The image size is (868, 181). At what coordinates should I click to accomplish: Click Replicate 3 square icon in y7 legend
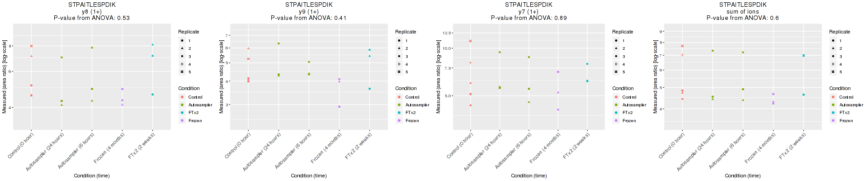pos(616,57)
